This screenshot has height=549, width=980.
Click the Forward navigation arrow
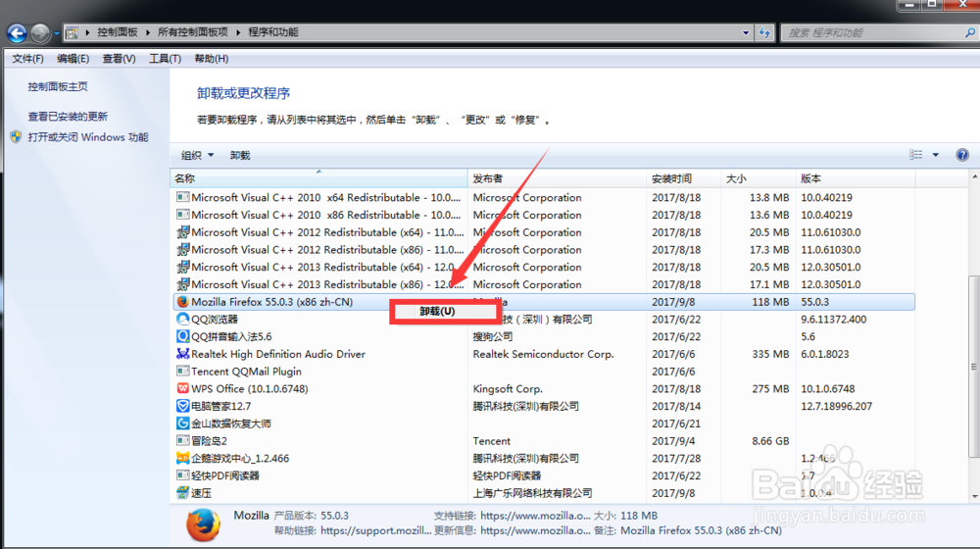[x=40, y=32]
